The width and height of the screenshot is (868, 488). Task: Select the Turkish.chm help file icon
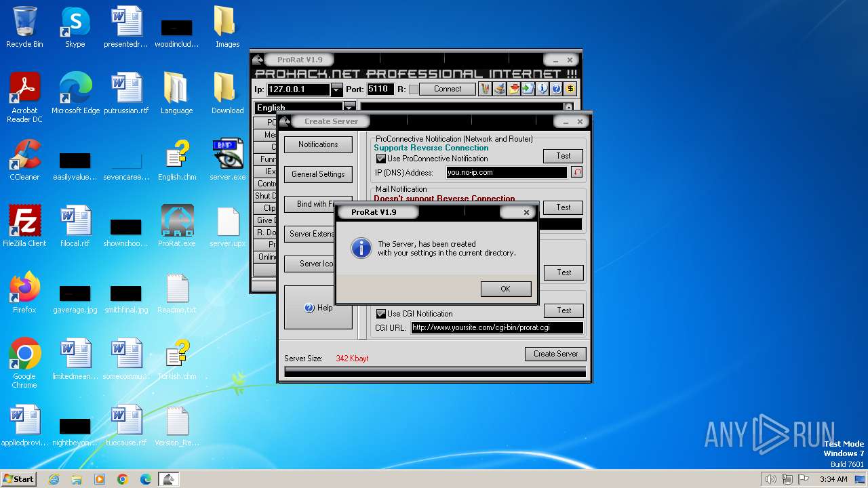177,359
